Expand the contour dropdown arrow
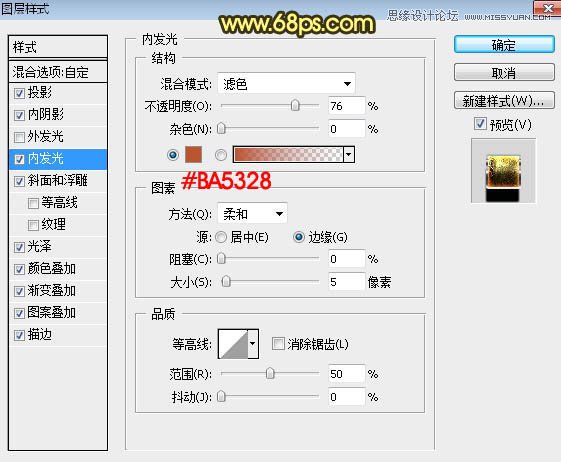The image size is (561, 462). (x=253, y=344)
